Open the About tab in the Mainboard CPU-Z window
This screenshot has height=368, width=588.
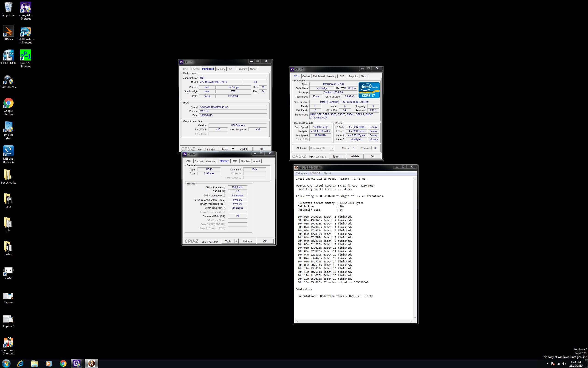click(x=253, y=69)
